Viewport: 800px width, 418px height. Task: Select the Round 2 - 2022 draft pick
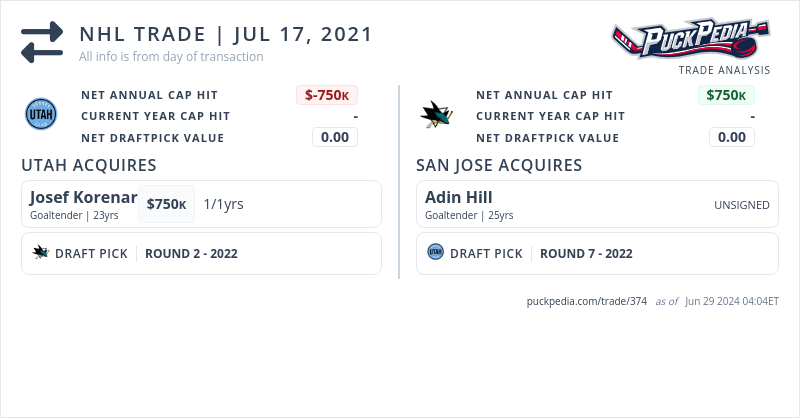tap(191, 254)
